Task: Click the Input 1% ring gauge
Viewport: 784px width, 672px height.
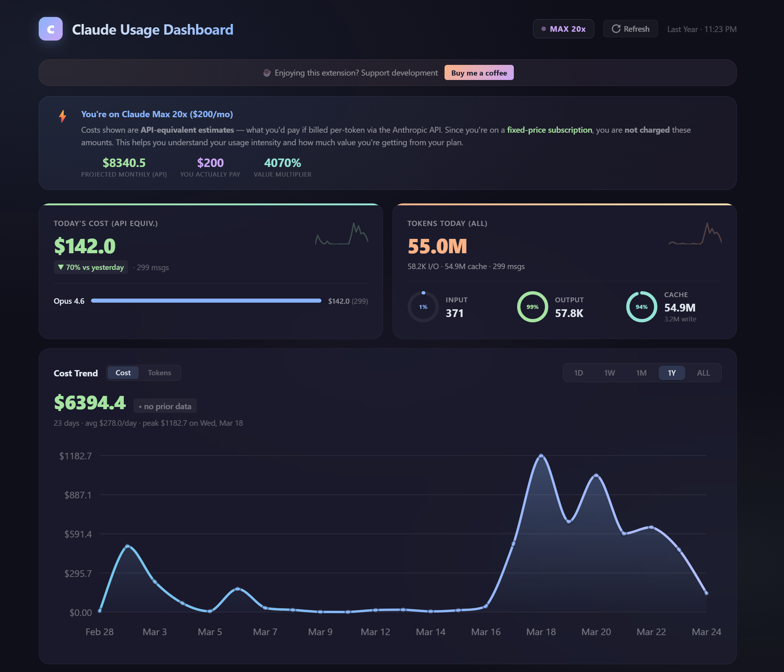Action: (423, 307)
